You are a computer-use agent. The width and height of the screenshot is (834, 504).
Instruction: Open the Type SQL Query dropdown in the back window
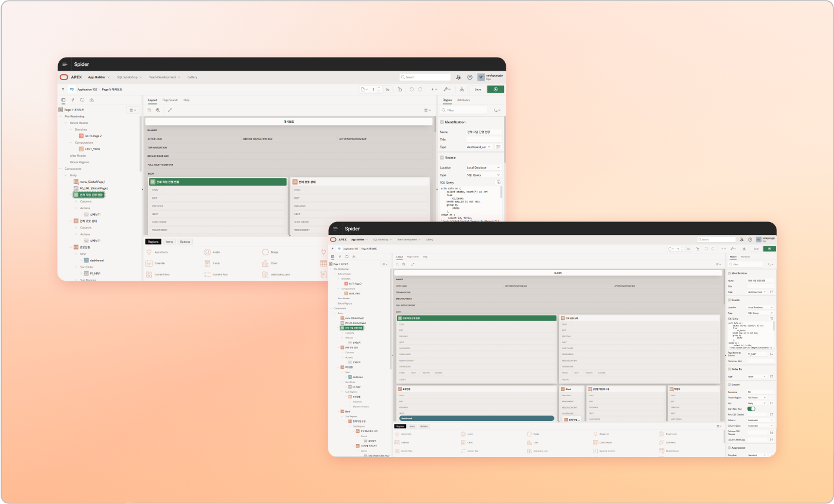click(483, 175)
